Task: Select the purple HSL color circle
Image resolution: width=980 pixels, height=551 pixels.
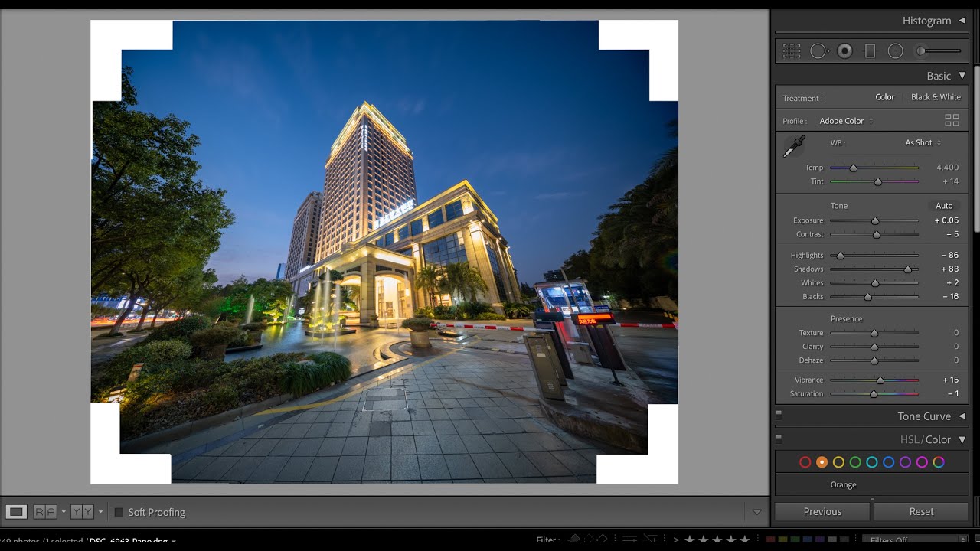Action: 905,462
